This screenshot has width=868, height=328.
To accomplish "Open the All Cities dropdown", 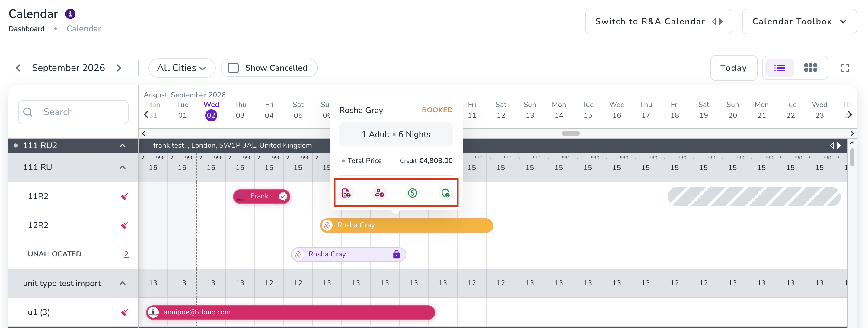I will (x=182, y=68).
